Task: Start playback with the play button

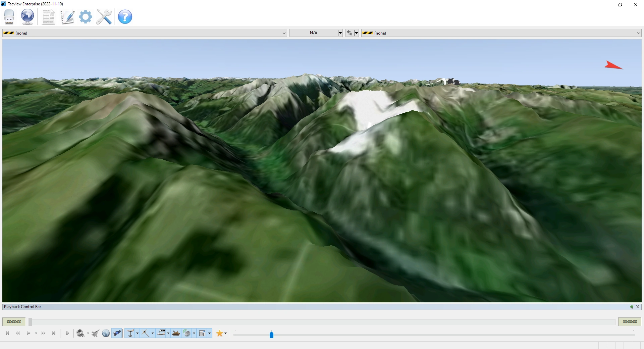Action: pos(29,333)
